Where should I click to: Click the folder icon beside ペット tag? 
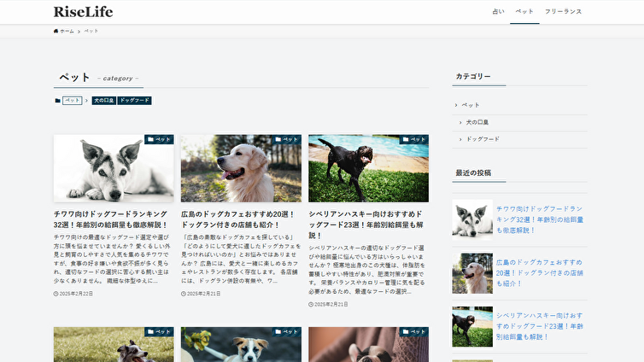(x=57, y=101)
